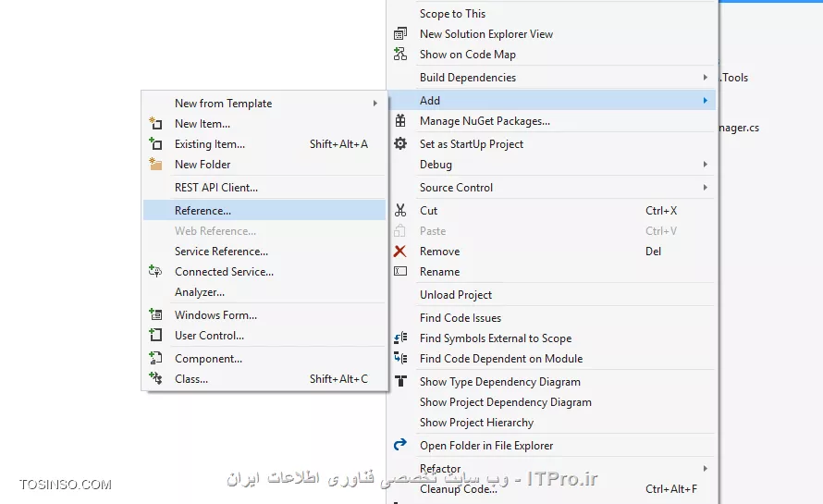Click the Show Type Dependency Diagram icon

pos(400,382)
